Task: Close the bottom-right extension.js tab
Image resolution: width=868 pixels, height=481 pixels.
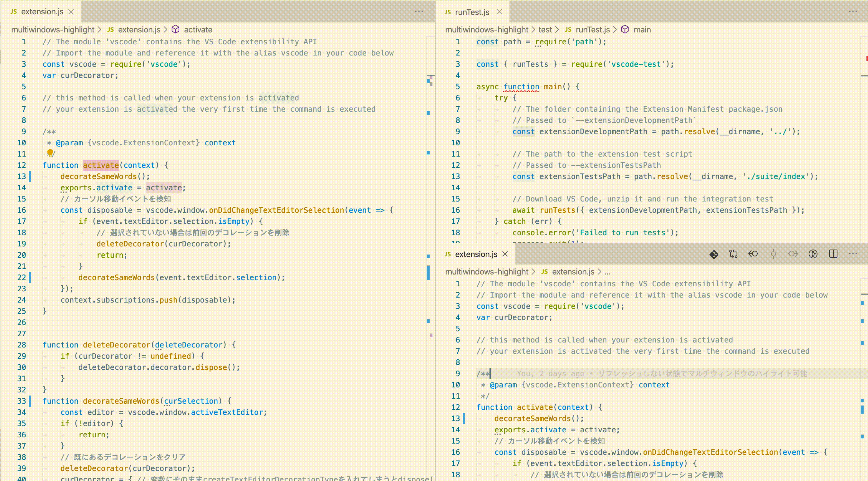Action: tap(505, 254)
